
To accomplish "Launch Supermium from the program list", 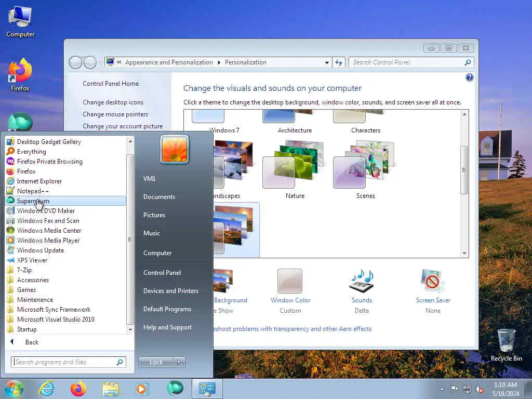I will coord(66,201).
